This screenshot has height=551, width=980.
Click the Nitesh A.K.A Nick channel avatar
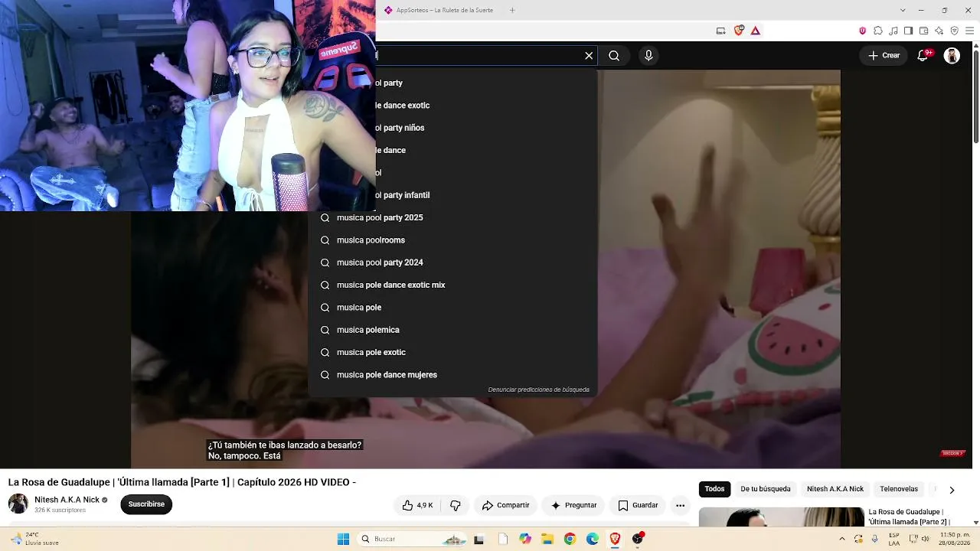[18, 504]
